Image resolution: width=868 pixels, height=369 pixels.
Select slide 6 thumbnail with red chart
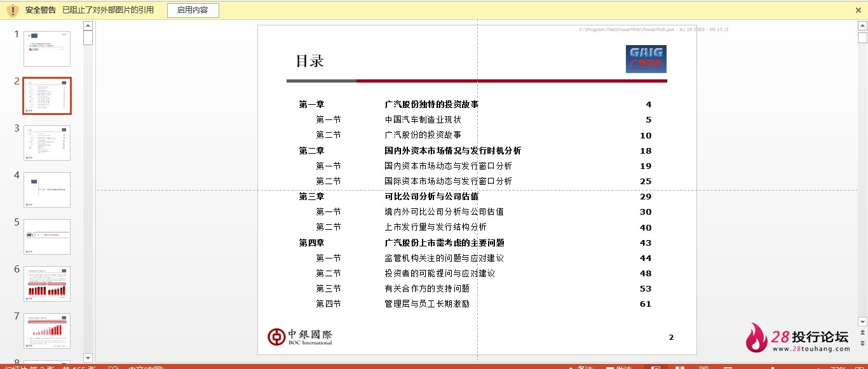[47, 284]
